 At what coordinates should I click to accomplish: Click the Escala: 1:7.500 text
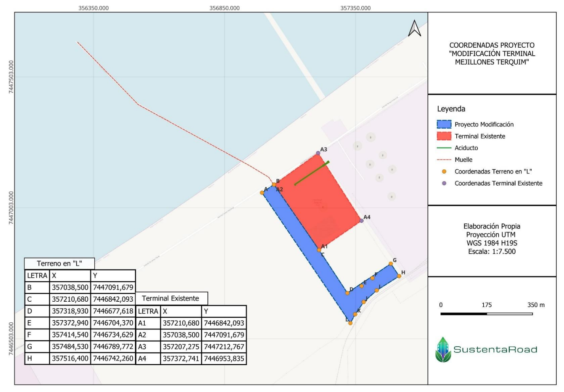[x=492, y=252]
